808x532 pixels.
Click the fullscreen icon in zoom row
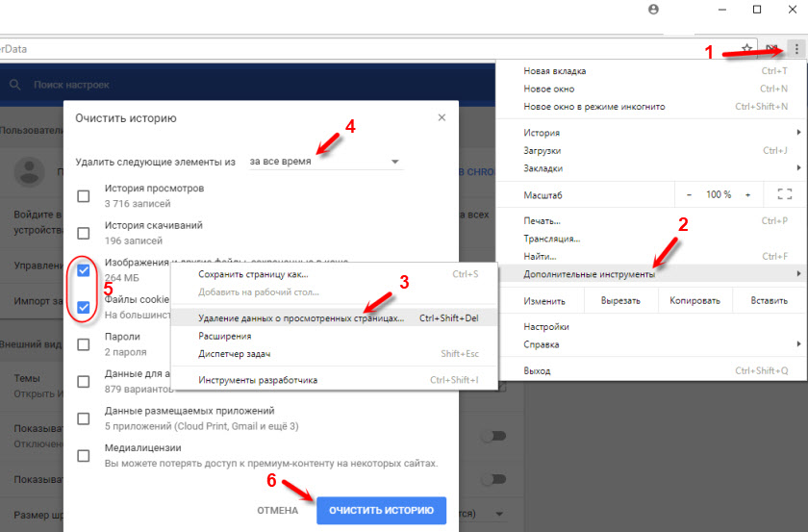[783, 194]
